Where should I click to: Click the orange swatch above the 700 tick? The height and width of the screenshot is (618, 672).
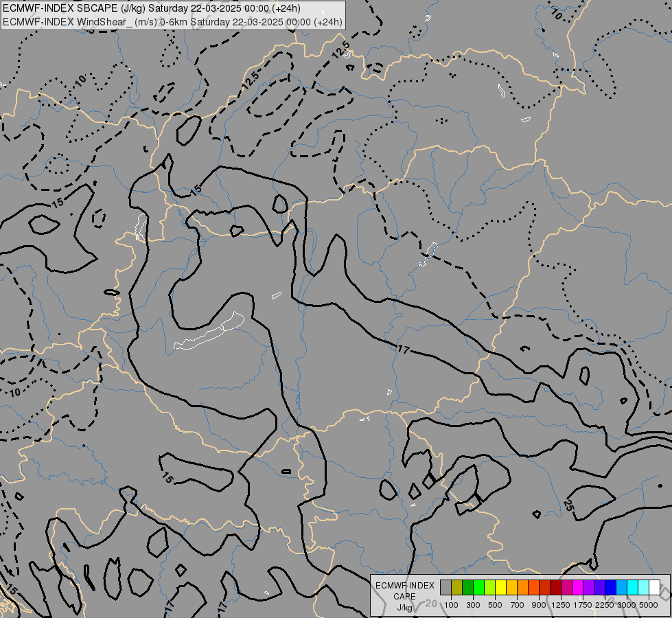click(x=522, y=588)
